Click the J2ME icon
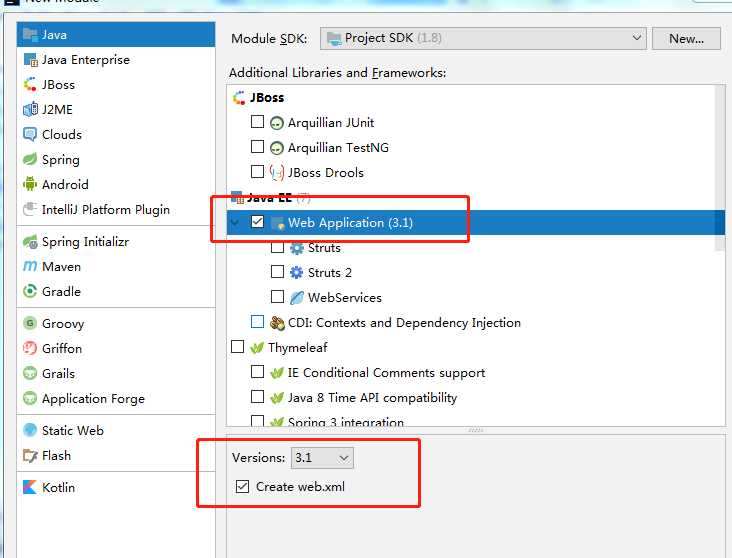 click(30, 109)
